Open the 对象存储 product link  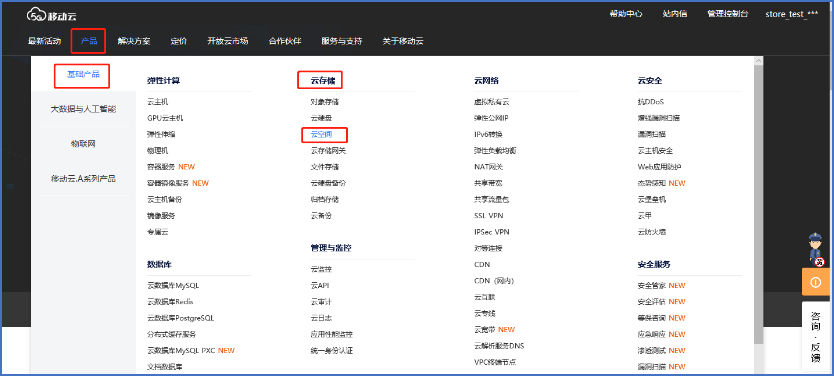(325, 102)
